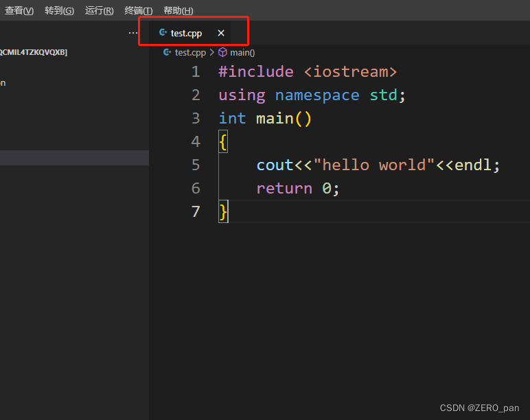Select the highlighted row in the explorer sidebar

click(x=74, y=158)
